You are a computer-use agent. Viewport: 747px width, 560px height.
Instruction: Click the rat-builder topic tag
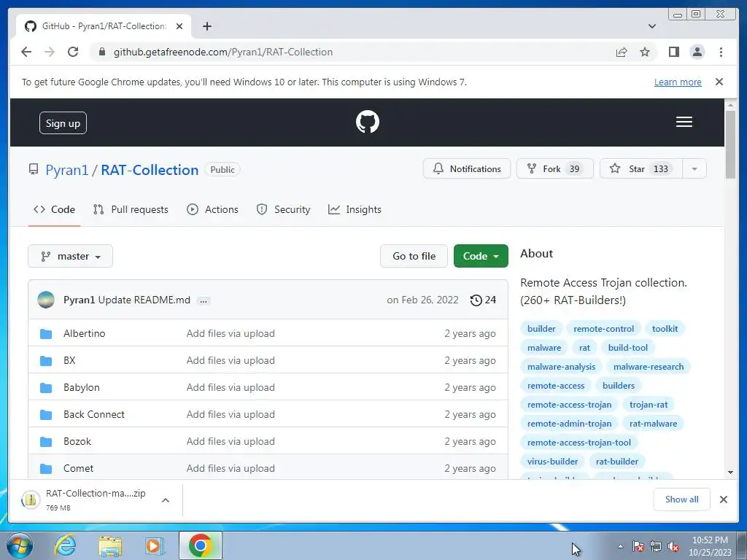pyautogui.click(x=617, y=462)
